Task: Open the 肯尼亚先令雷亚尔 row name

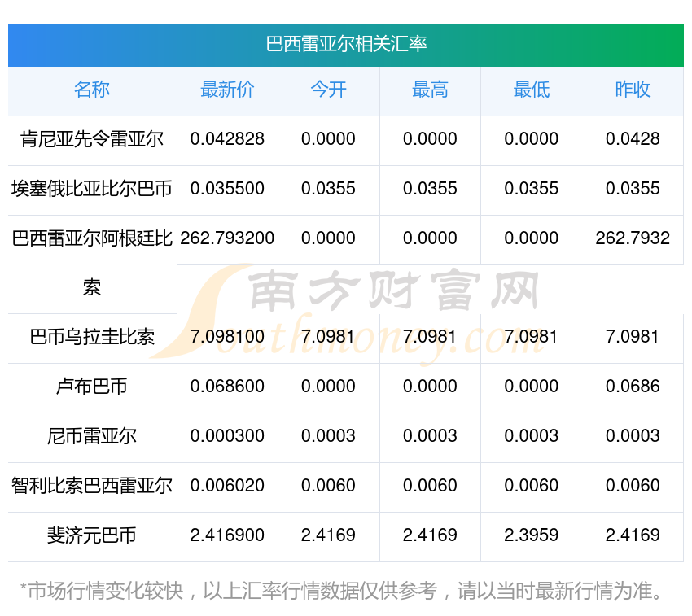Action: pyautogui.click(x=92, y=139)
